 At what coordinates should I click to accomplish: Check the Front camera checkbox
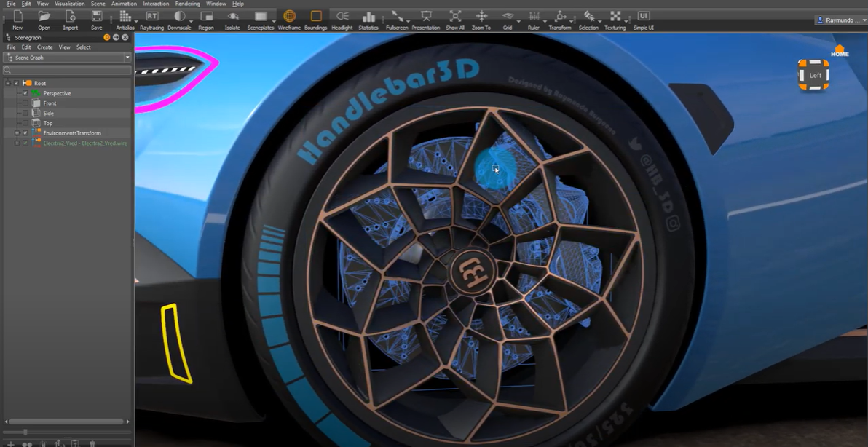(25, 103)
